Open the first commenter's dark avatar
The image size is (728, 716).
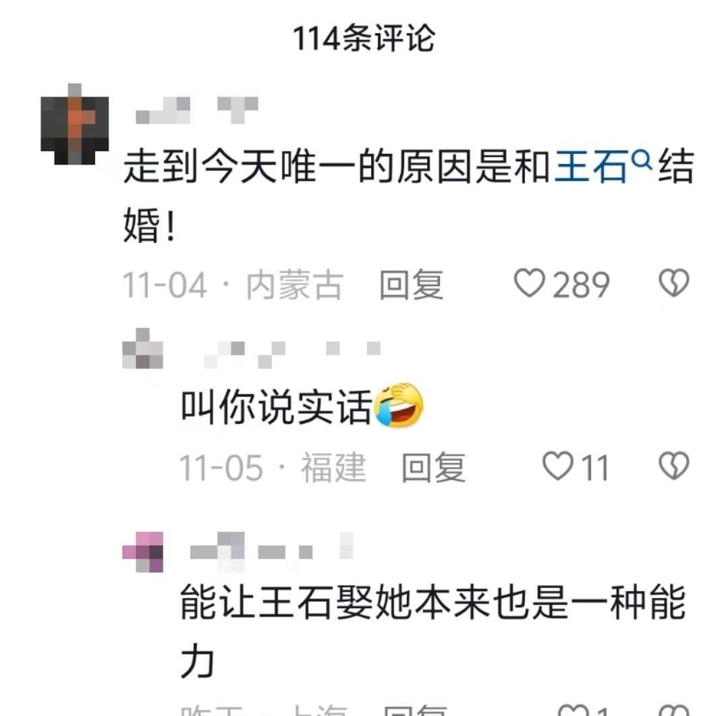pos(75,124)
